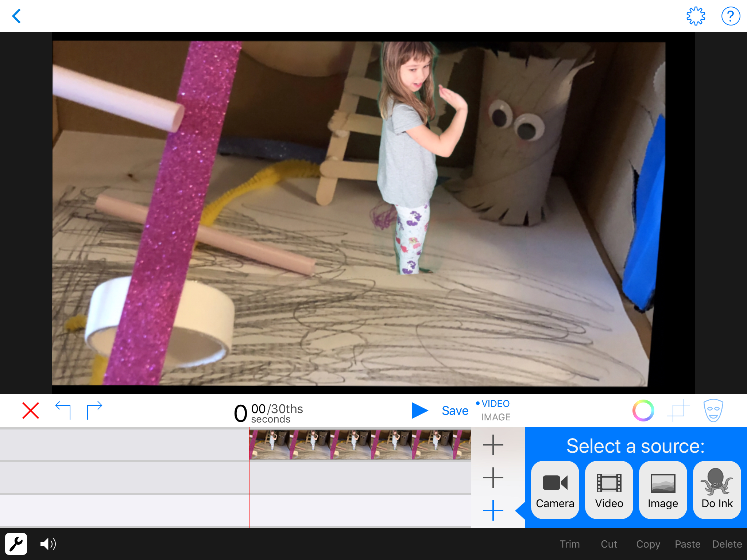Choose Do Ink as source
The height and width of the screenshot is (560, 747).
point(717,490)
